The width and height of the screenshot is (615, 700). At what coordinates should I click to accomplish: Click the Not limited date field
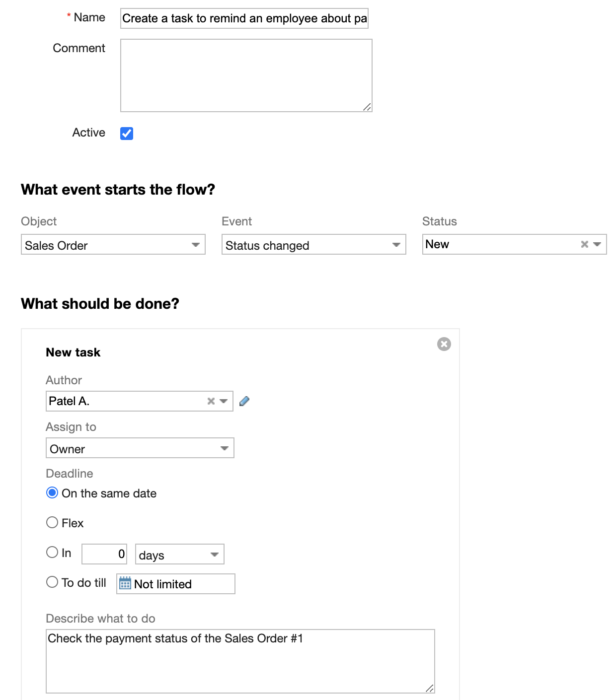click(x=176, y=584)
